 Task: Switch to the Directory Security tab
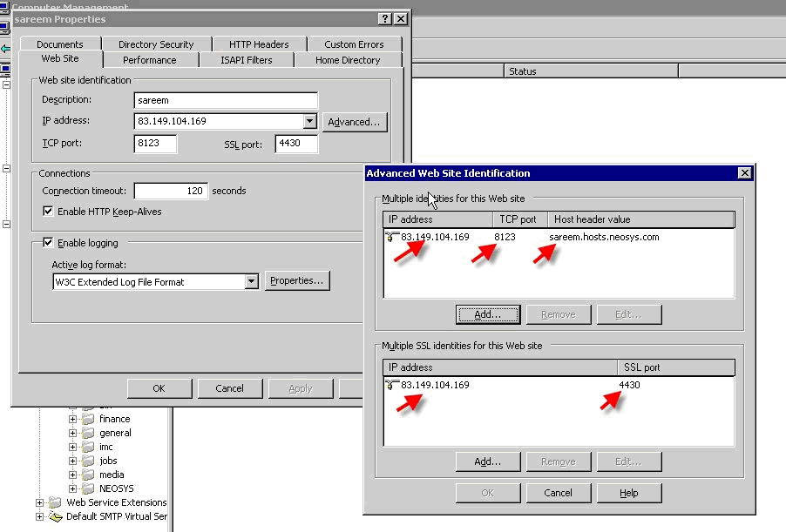[x=156, y=44]
